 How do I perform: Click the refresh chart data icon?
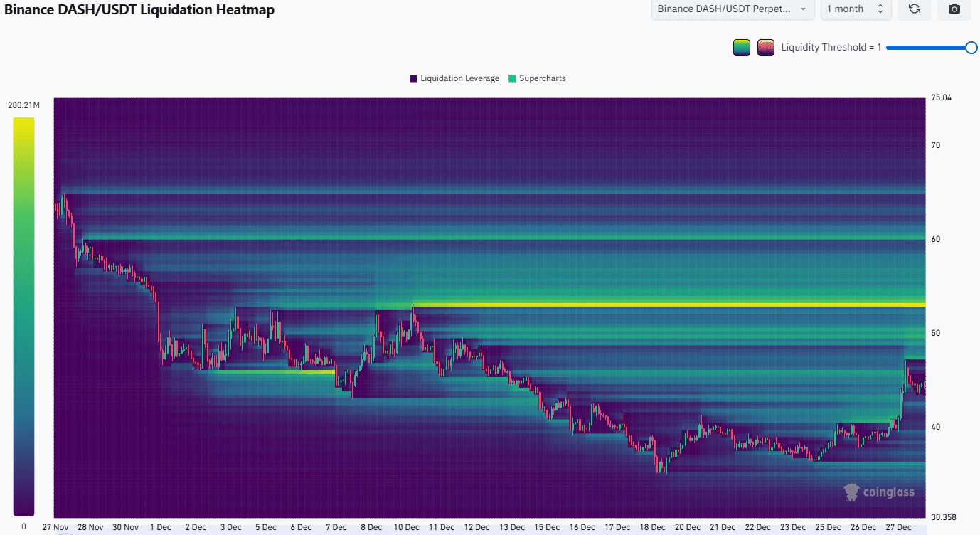pos(915,9)
